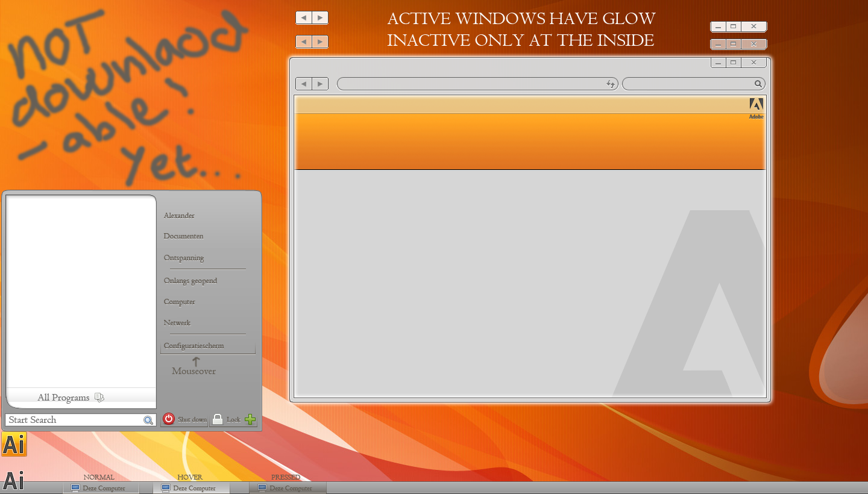
Task: Select the hover-state Deze Computer taskbar button
Action: 192,488
